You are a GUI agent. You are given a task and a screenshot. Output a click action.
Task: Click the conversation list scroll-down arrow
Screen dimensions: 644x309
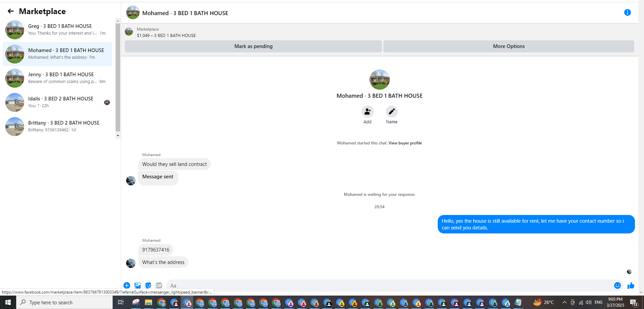coord(118,136)
